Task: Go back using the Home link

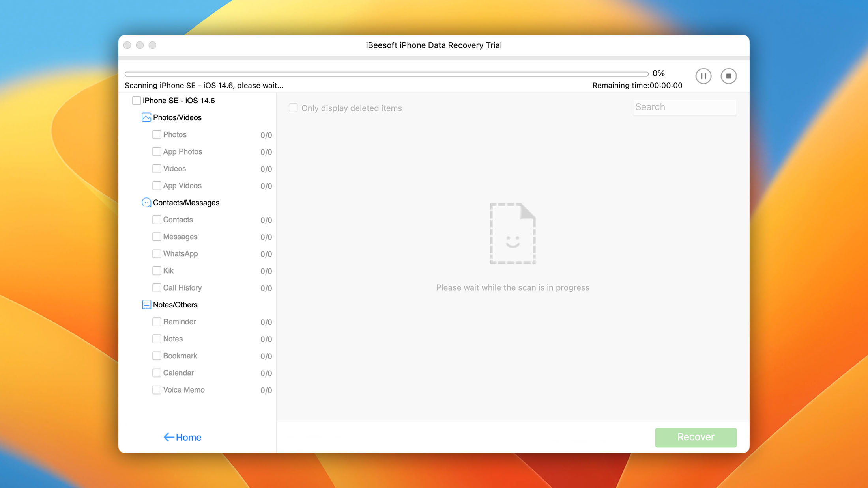Action: coord(188,437)
